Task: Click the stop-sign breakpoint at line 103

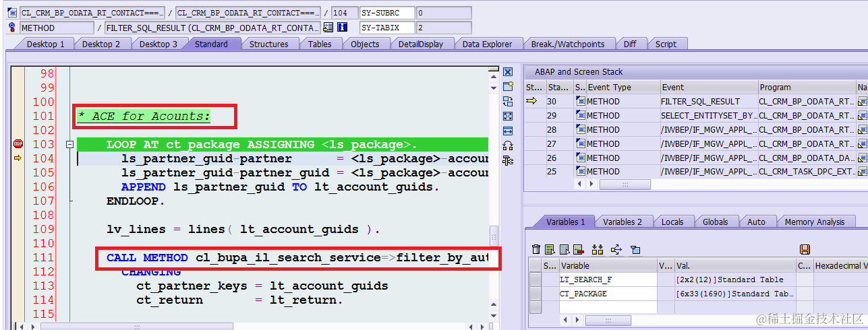Action: (18, 143)
